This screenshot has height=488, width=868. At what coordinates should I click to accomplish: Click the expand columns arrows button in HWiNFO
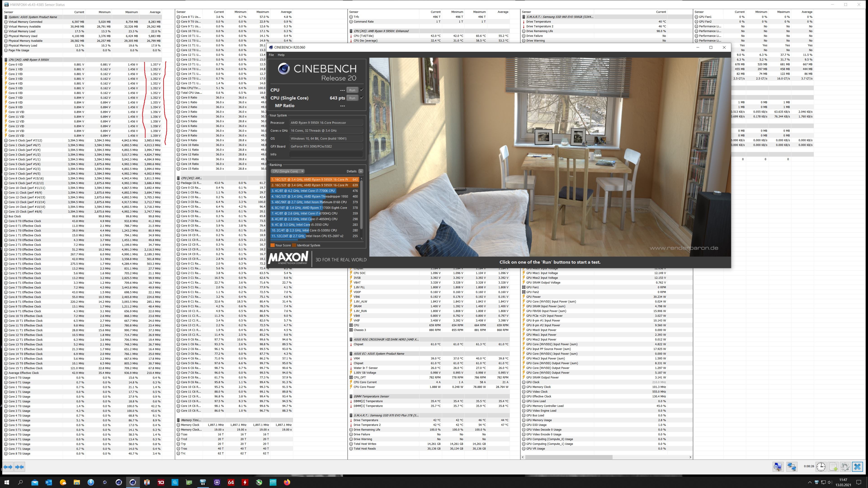[x=8, y=467]
